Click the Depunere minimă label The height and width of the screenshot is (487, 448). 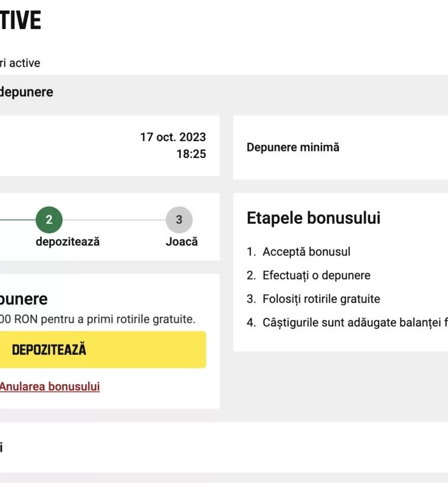coord(293,147)
